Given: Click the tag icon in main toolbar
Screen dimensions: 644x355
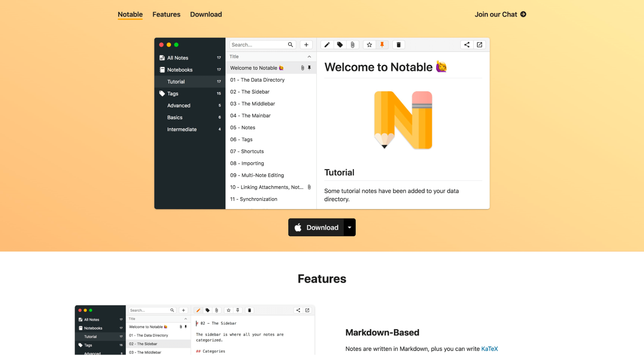Looking at the screenshot, I should pyautogui.click(x=340, y=45).
